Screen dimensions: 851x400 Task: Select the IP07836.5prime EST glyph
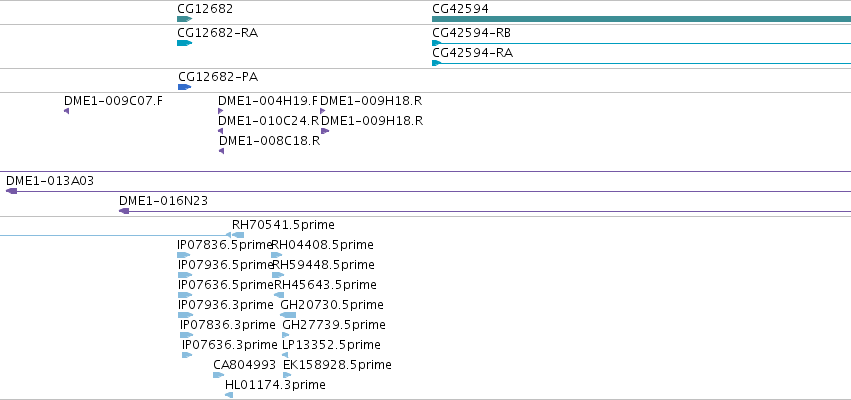tap(183, 255)
